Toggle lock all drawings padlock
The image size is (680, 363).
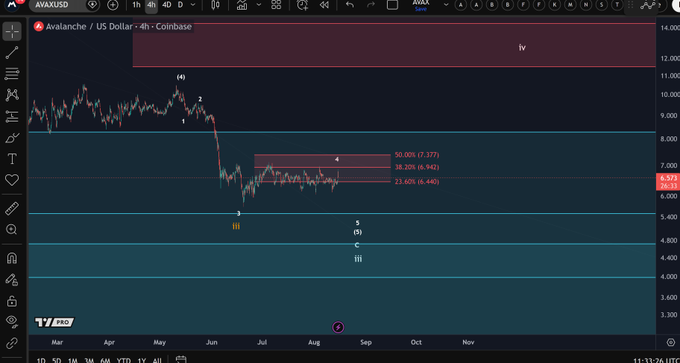(x=12, y=301)
